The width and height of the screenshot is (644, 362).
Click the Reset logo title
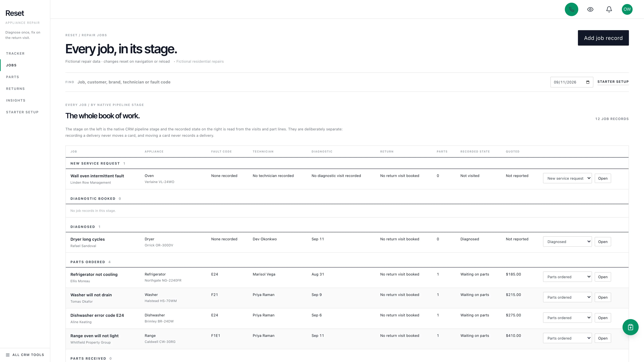tap(15, 13)
